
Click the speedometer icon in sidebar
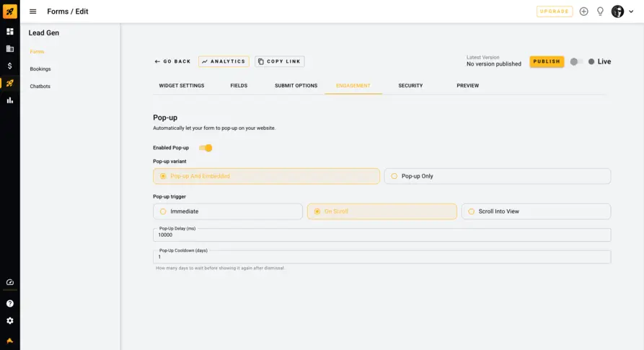(x=10, y=282)
